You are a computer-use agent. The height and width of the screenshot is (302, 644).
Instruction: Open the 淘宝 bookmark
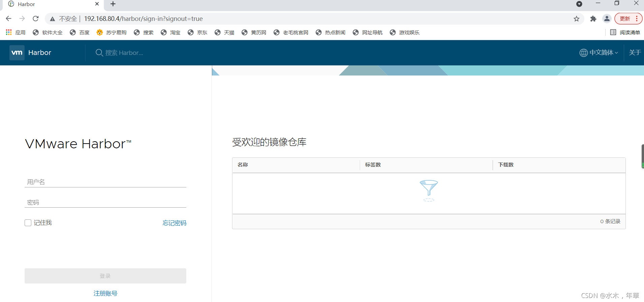[170, 32]
